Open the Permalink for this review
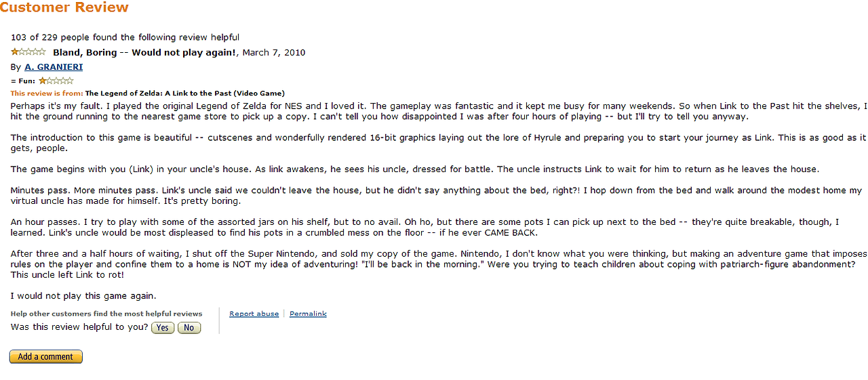 click(x=308, y=314)
